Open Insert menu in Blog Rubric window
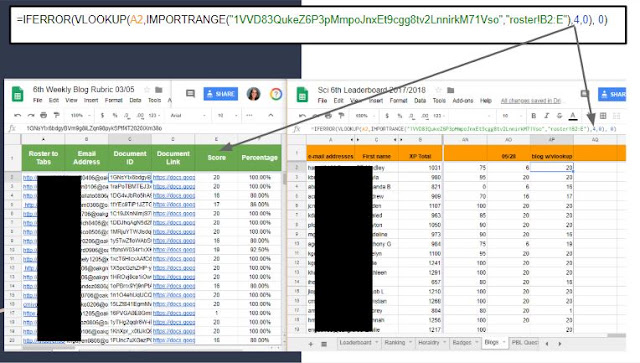 [x=91, y=100]
